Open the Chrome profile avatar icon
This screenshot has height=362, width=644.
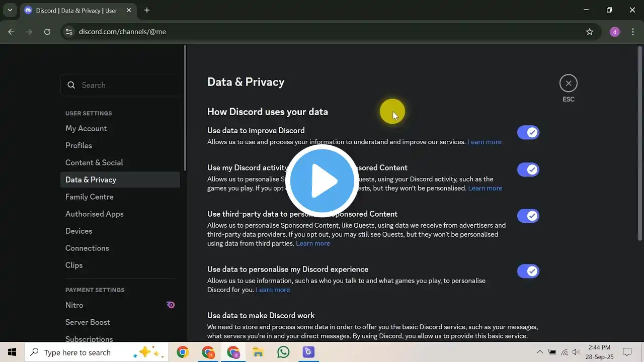(x=614, y=32)
